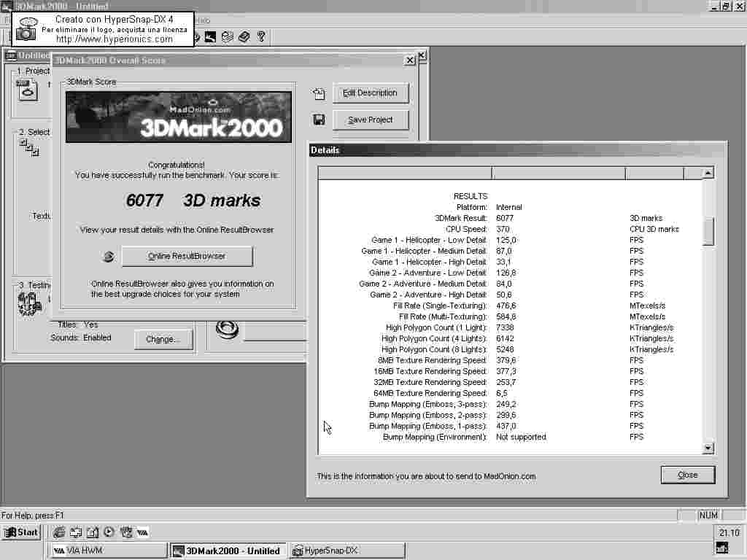Click the Save Project button
747x560 pixels.
370,120
